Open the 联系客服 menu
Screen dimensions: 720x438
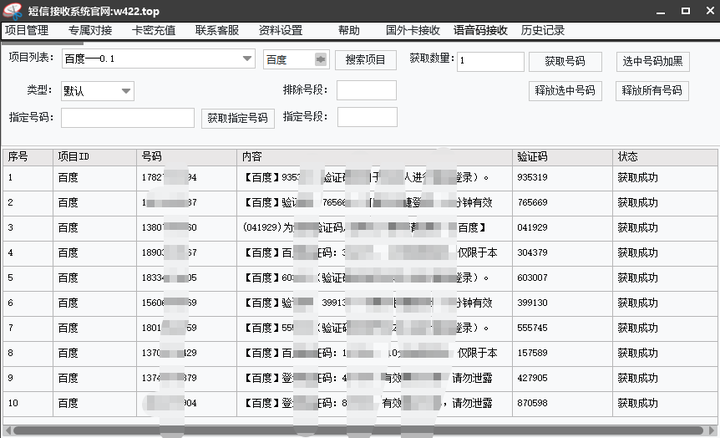coord(217,30)
